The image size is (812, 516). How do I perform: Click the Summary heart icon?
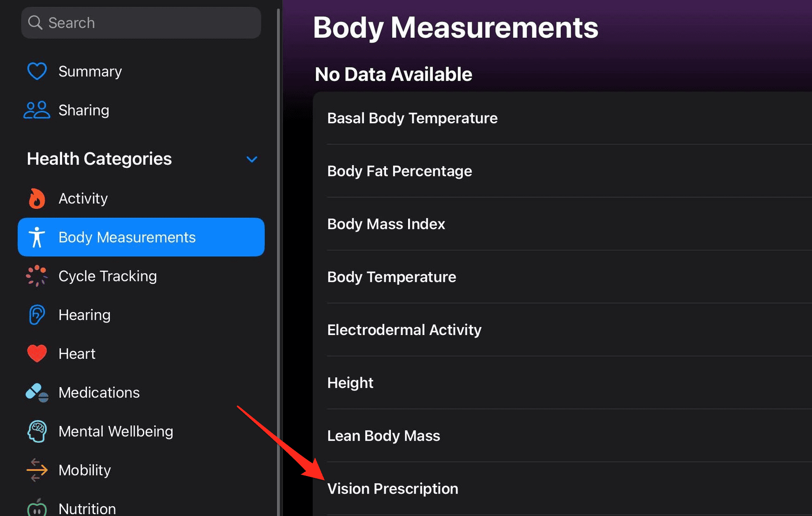pyautogui.click(x=37, y=71)
